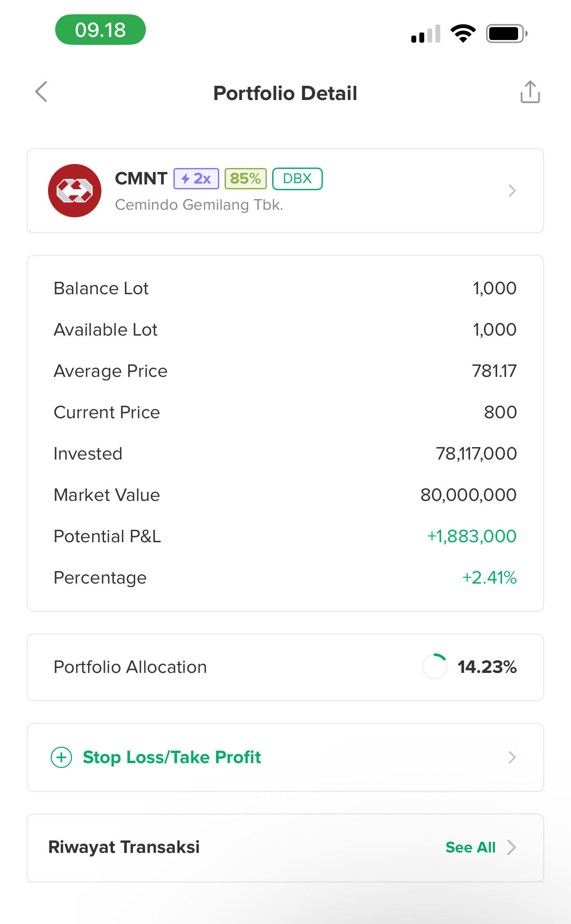Viewport: 571px width, 924px height.
Task: Tap the DBX badge
Action: tap(297, 179)
